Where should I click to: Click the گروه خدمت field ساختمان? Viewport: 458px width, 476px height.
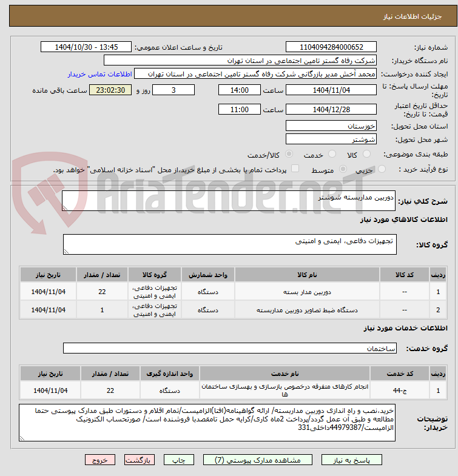(230, 348)
